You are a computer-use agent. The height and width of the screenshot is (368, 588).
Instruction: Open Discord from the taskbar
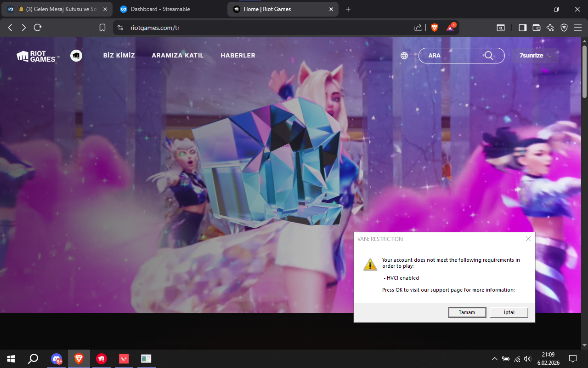click(57, 359)
